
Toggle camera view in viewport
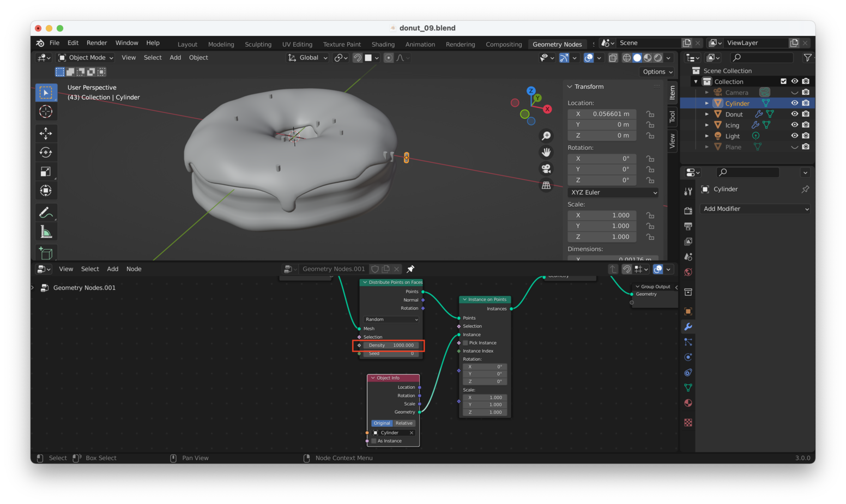pos(546,169)
